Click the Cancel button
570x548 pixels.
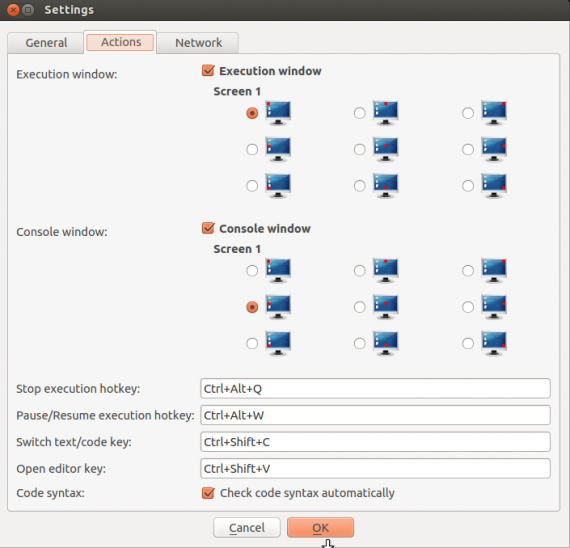pyautogui.click(x=247, y=527)
